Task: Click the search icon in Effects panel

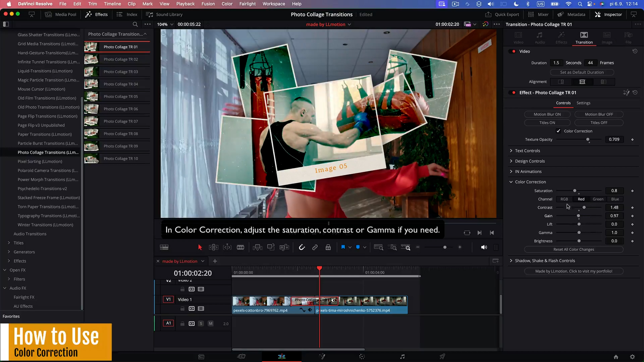Action: (135, 24)
